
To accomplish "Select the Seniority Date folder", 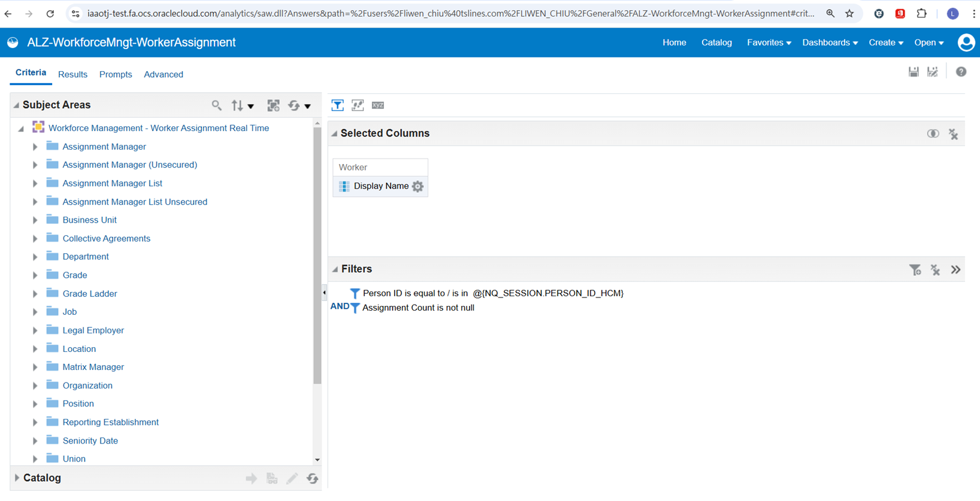I will 90,441.
